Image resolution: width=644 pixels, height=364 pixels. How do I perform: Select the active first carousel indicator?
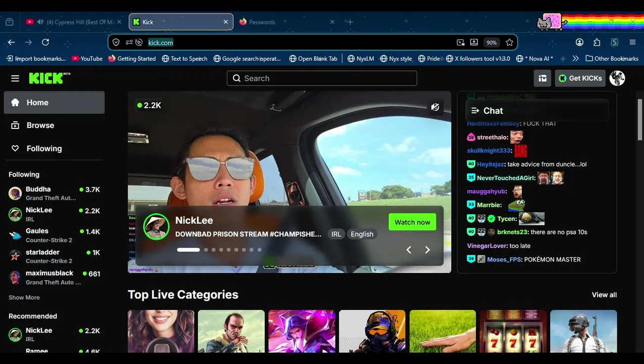pyautogui.click(x=188, y=250)
